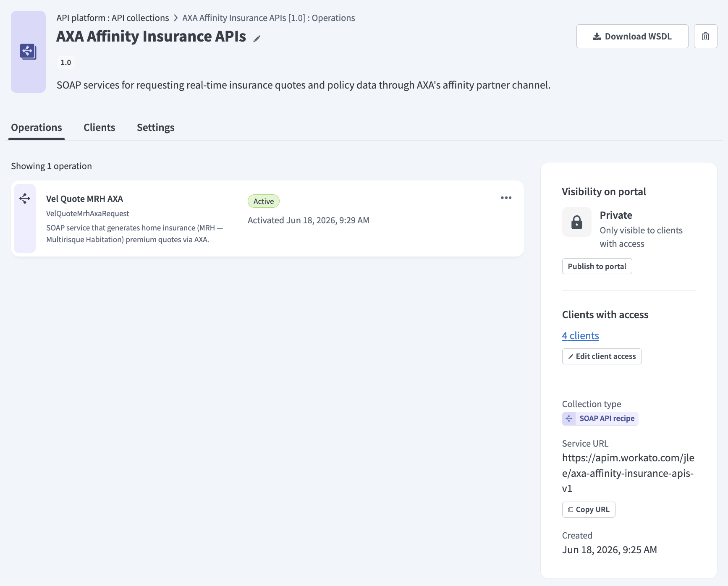This screenshot has width=728, height=586.
Task: Click the Created date Jun 18, 2026, 9:25 AM
Action: 609,550
